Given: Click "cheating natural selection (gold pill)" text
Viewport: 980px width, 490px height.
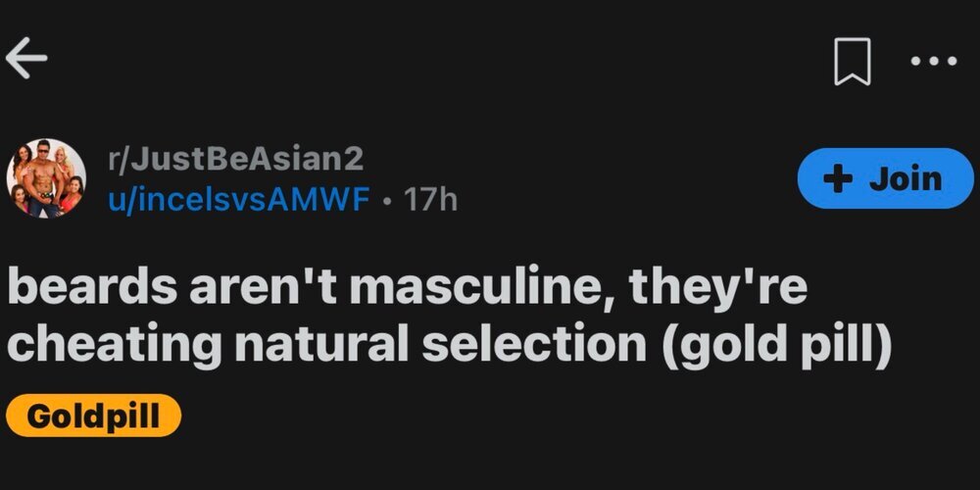Looking at the screenshot, I should (449, 344).
